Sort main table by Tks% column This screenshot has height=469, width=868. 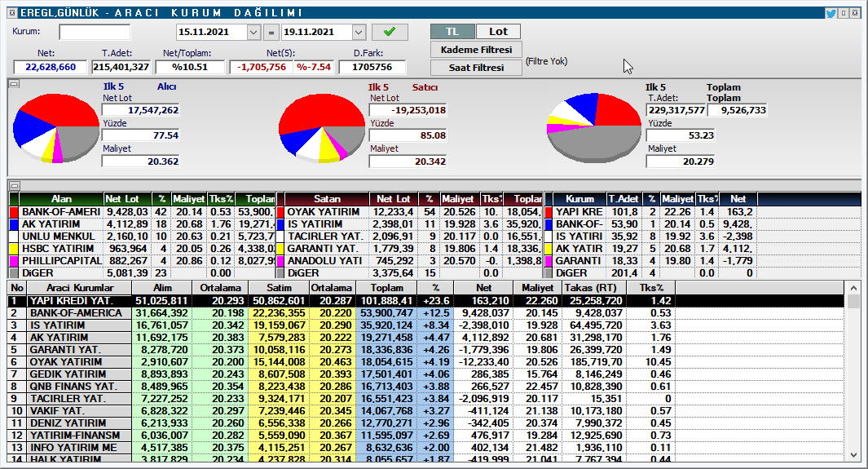click(651, 288)
